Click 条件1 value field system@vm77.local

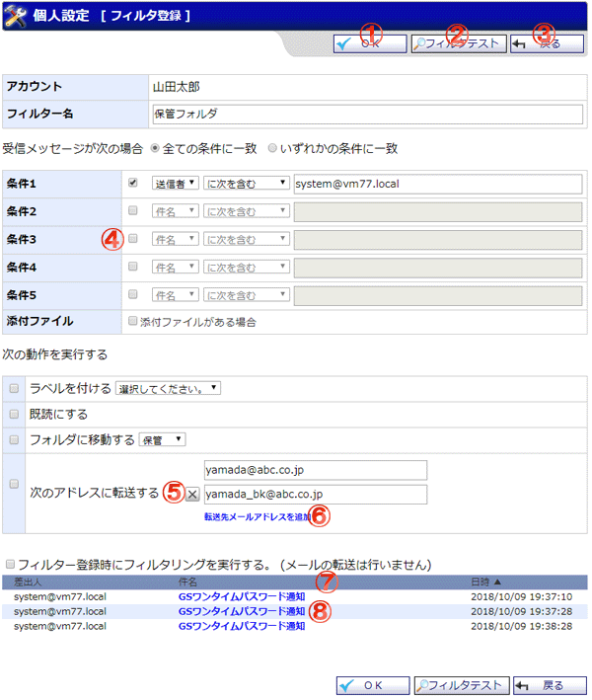438,184
